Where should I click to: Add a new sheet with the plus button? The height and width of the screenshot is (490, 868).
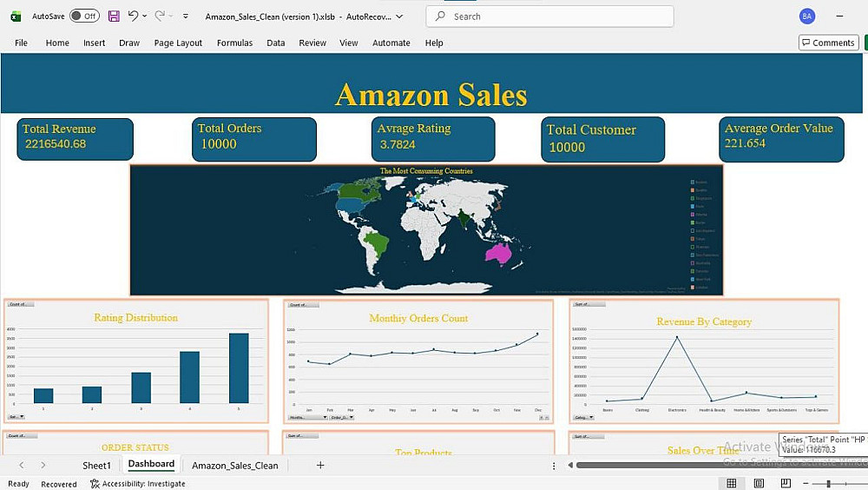(320, 465)
